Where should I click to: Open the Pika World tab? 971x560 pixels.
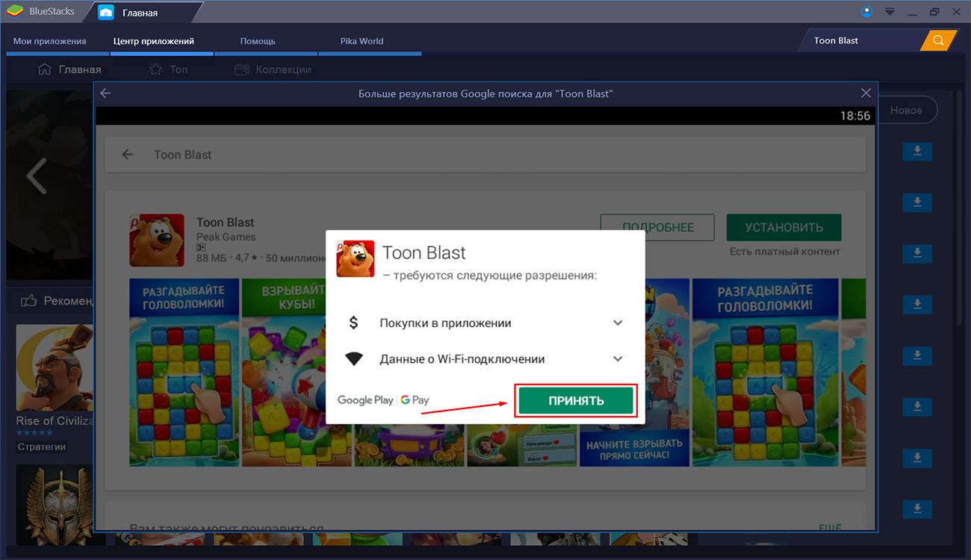click(x=362, y=41)
